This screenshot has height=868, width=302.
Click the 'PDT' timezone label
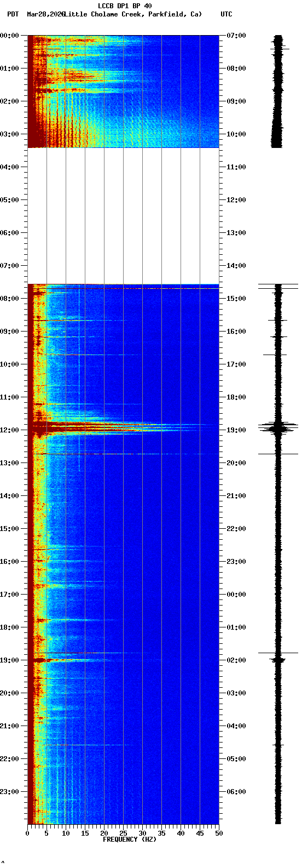click(x=13, y=14)
